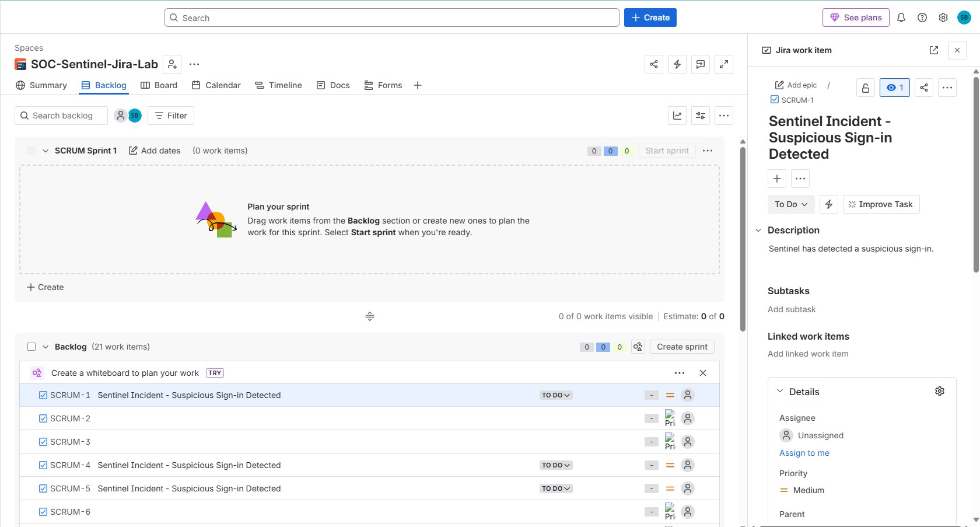Toggle watch on work item
980x527 pixels.
pyautogui.click(x=895, y=88)
